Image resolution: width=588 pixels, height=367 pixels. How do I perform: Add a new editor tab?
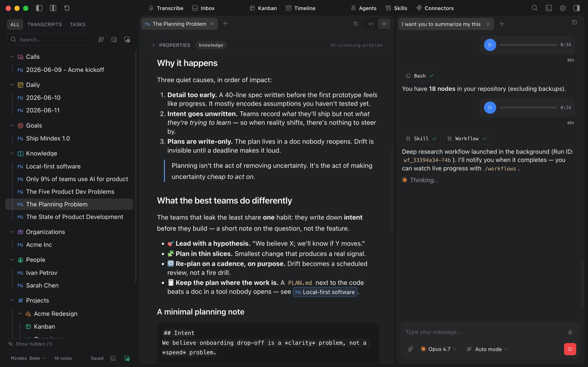click(x=225, y=24)
